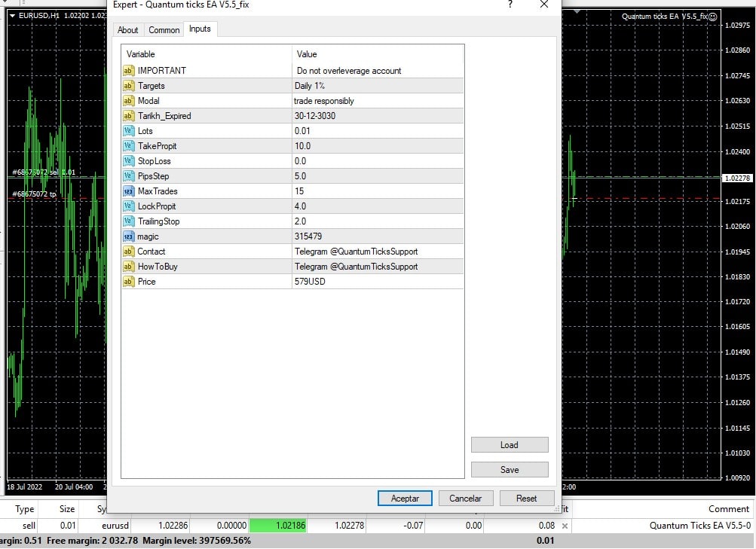Click the integer icon beside magic
Viewport: 756px width, 549px height.
pyautogui.click(x=128, y=236)
